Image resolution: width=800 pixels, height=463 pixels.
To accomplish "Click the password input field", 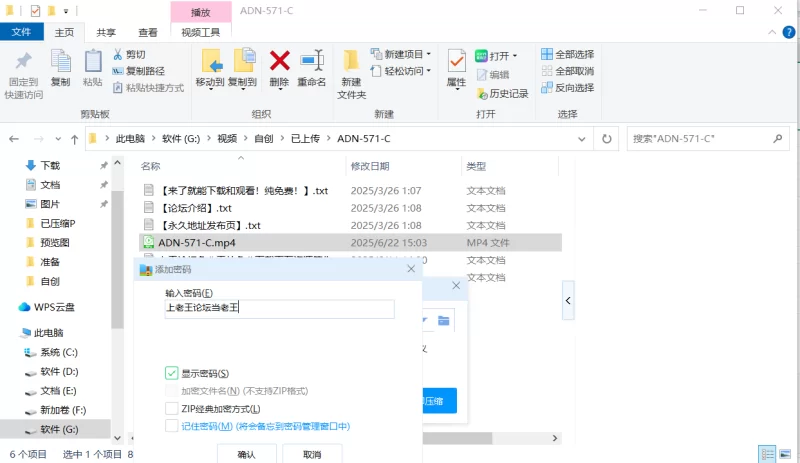I will tap(280, 308).
